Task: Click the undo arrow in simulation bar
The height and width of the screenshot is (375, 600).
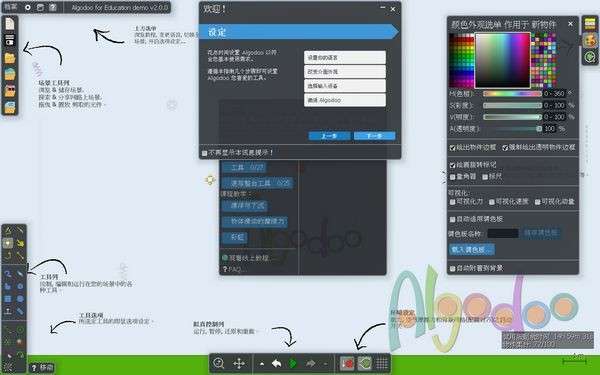Action: click(276, 363)
